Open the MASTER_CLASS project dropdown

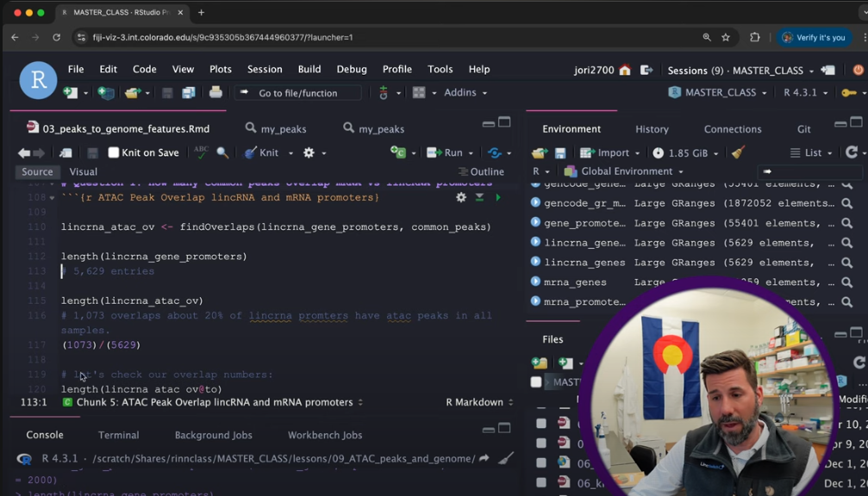[717, 92]
